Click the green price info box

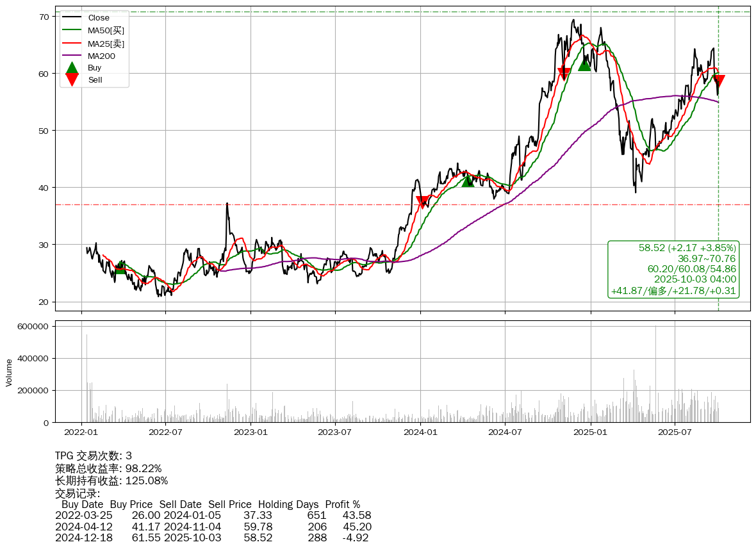(x=673, y=270)
